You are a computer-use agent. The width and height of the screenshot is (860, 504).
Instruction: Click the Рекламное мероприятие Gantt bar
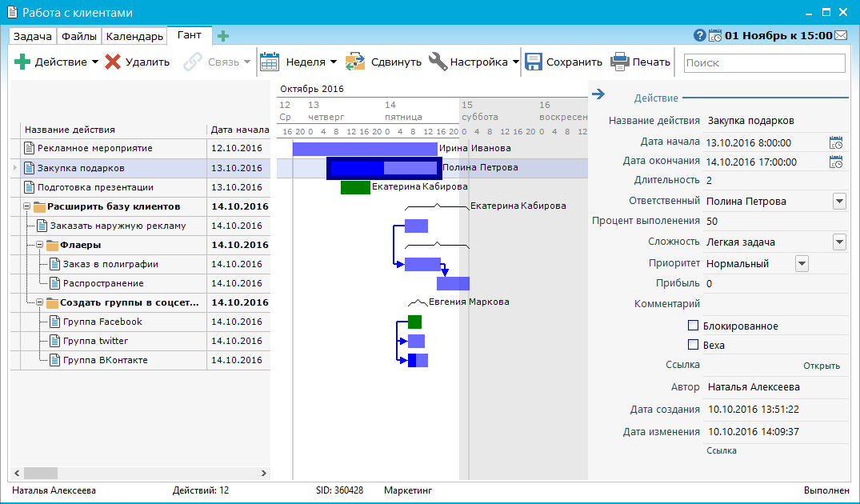click(365, 149)
